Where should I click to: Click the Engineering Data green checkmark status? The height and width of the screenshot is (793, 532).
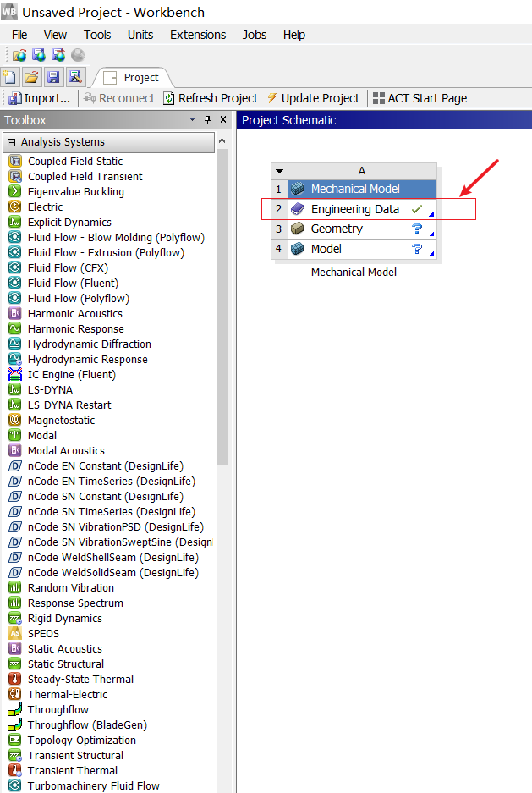(x=417, y=208)
